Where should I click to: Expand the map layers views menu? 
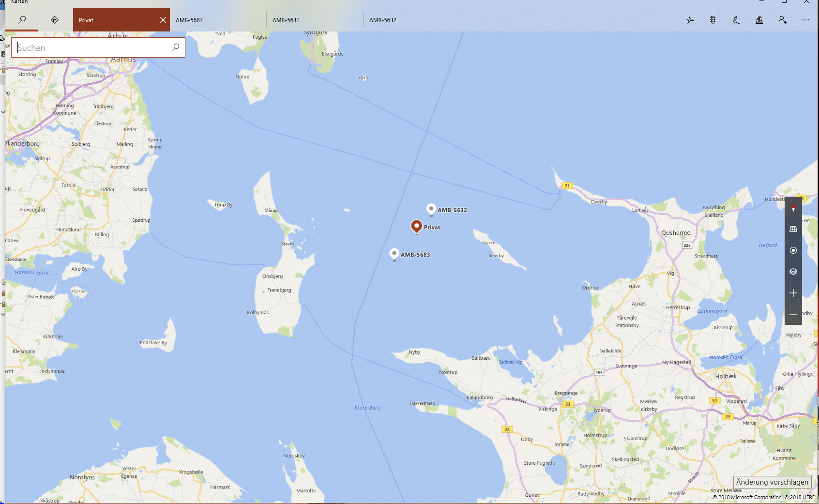[x=793, y=272]
